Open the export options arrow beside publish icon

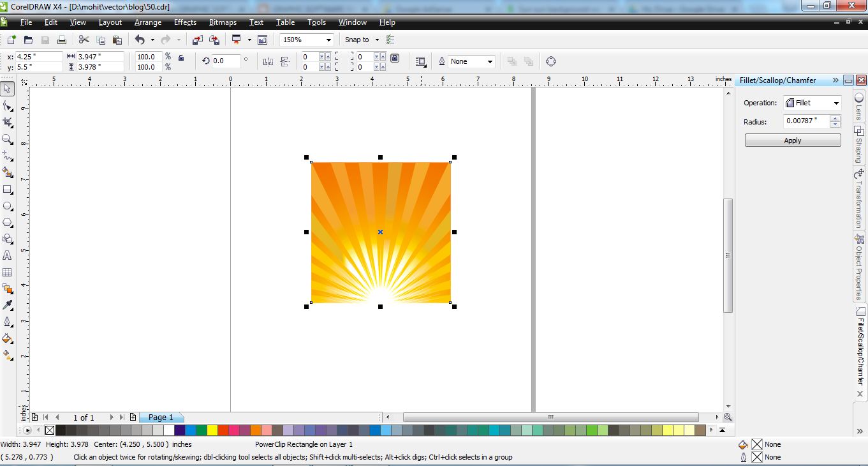pos(250,40)
